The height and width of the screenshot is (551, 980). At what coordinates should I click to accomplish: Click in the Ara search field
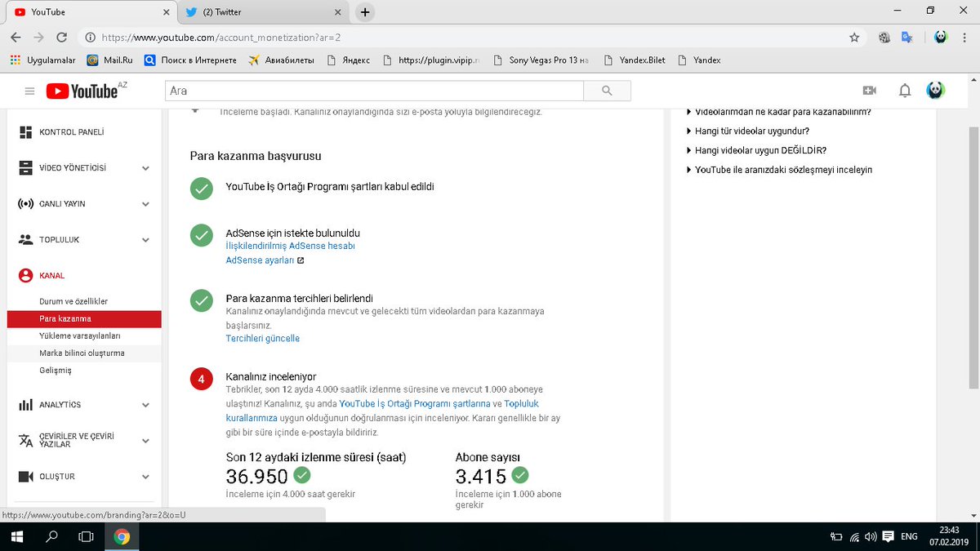(374, 91)
